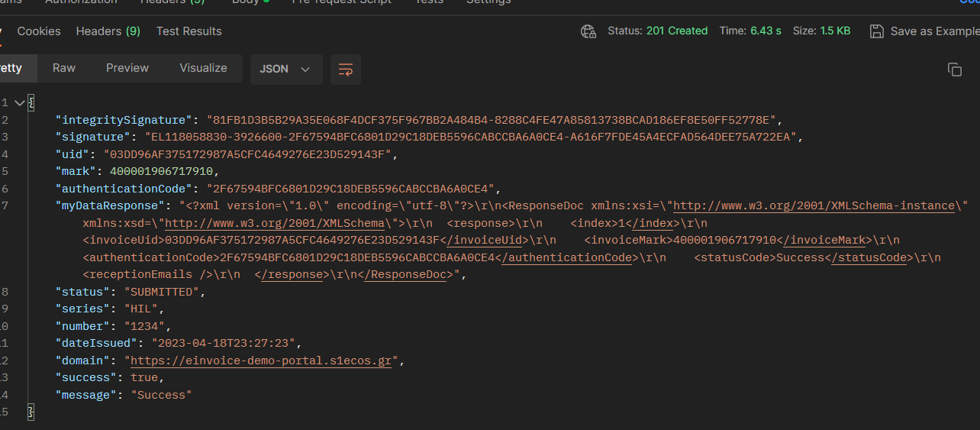Click the network globe icon beside Status

click(x=588, y=31)
